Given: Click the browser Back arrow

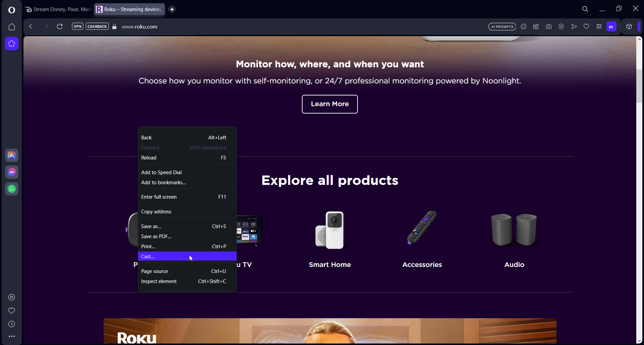Looking at the screenshot, I should click(x=31, y=26).
